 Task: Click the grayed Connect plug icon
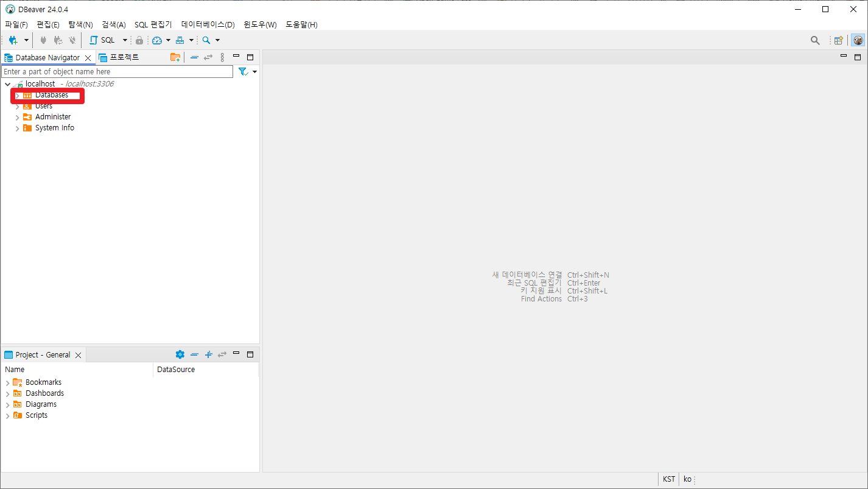(43, 40)
